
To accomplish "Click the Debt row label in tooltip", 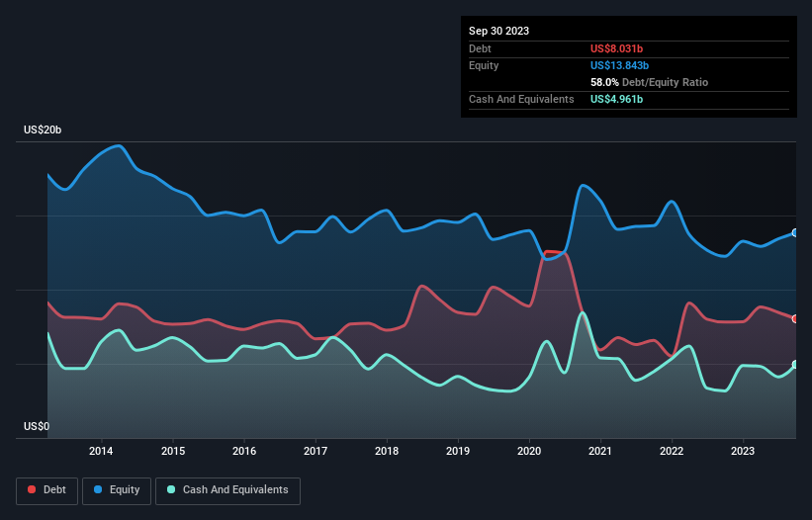I will (480, 48).
